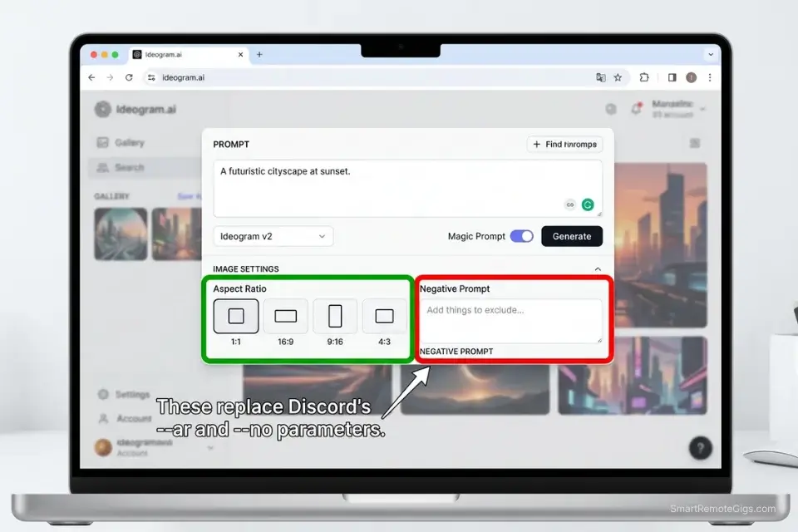The image size is (798, 532).
Task: Open site information icon in address bar
Action: [151, 77]
